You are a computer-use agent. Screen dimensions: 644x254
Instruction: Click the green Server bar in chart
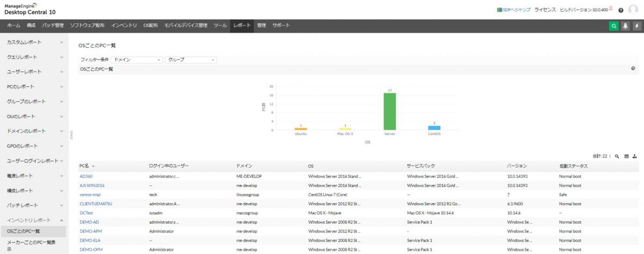point(390,111)
